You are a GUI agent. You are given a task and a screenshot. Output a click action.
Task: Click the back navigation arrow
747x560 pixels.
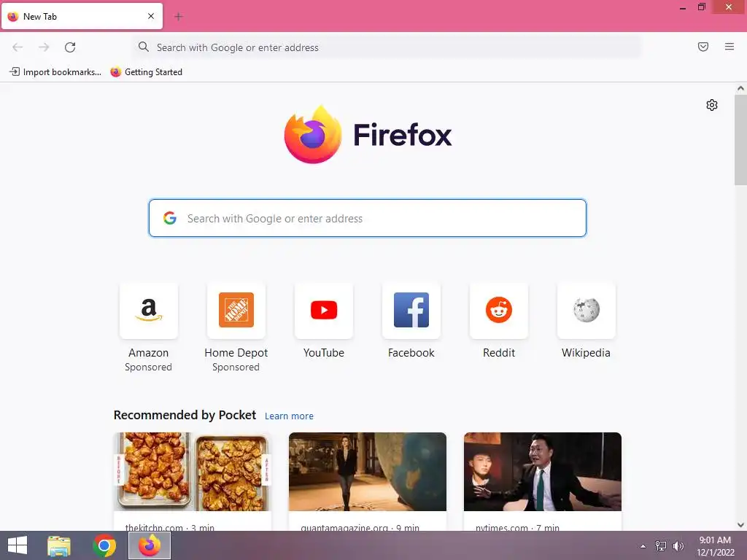[18, 47]
